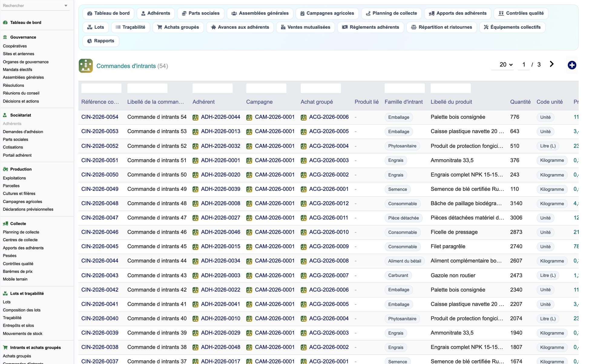Click the shopping cart icon for Intrants section

pos(5,348)
